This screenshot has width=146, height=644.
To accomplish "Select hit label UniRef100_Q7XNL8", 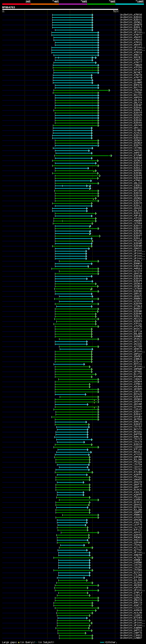I will click(131, 306).
